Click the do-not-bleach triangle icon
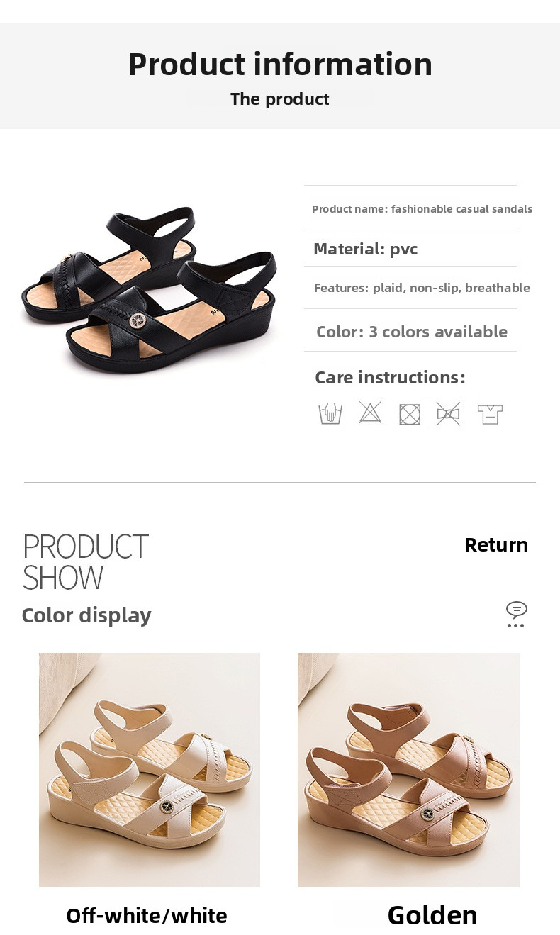The image size is (560, 935). click(370, 413)
